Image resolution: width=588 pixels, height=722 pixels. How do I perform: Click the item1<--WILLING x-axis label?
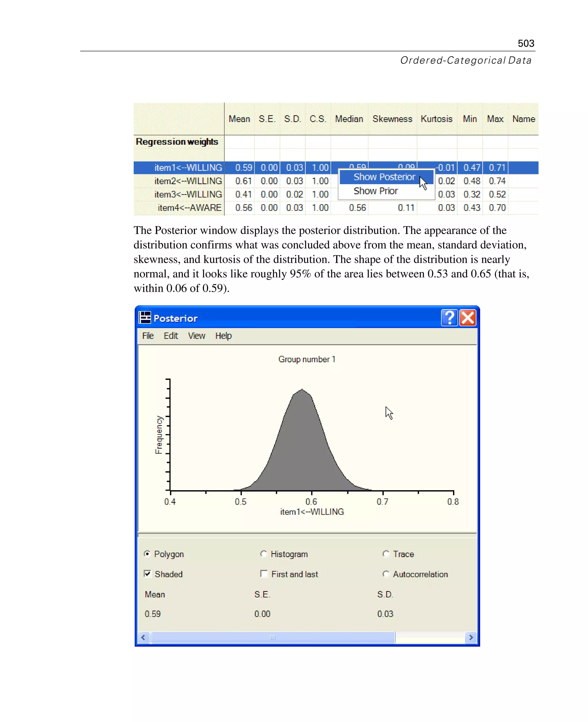[x=312, y=511]
